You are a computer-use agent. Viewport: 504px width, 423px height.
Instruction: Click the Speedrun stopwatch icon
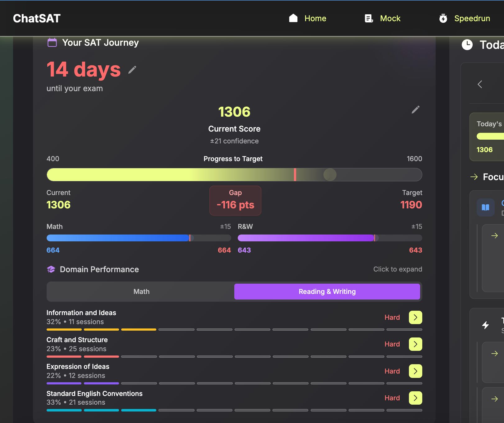(443, 18)
